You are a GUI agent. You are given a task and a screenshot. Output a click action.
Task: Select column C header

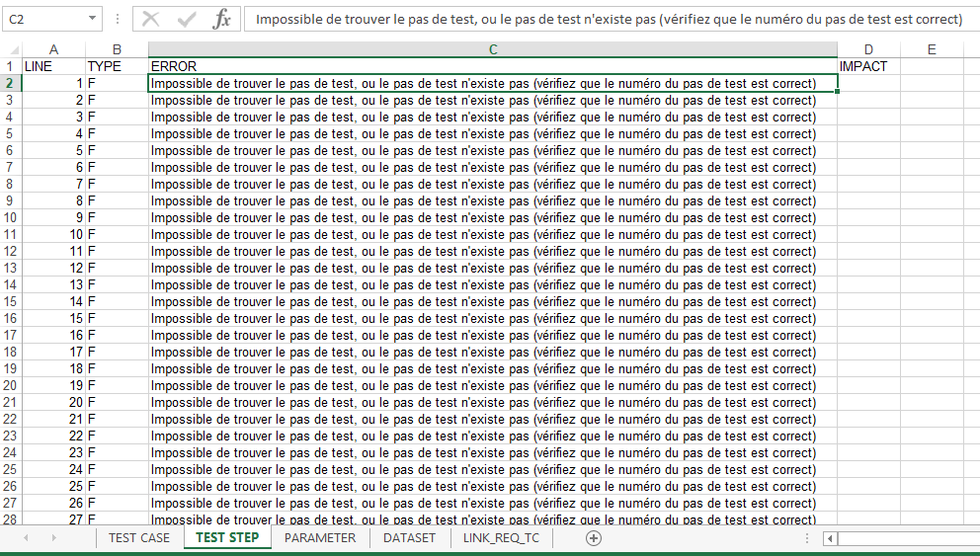click(492, 49)
